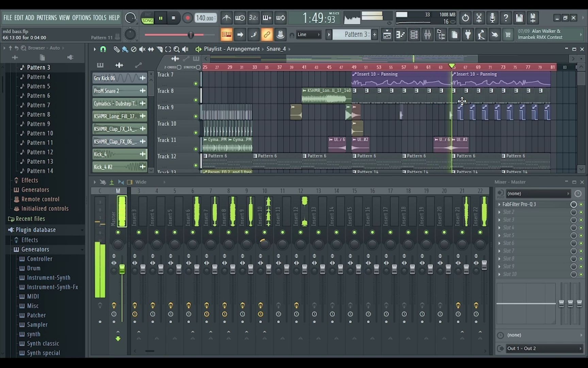Open the Line snap dropdown
Image resolution: width=588 pixels, height=368 pixels.
point(308,34)
